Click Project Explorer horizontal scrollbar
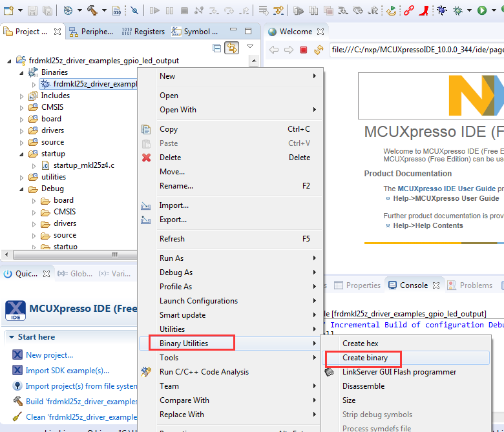504x432 pixels. (74, 254)
